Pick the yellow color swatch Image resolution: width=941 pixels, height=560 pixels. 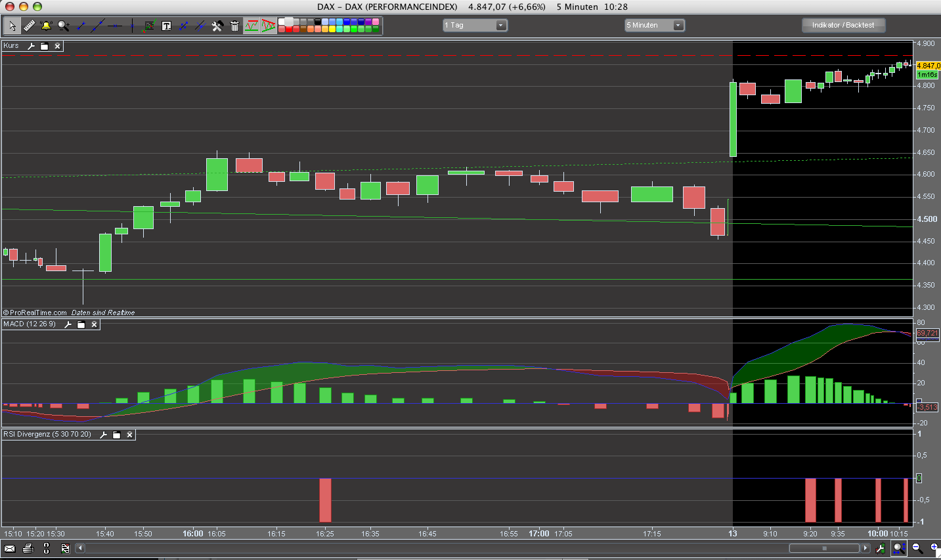click(x=332, y=30)
